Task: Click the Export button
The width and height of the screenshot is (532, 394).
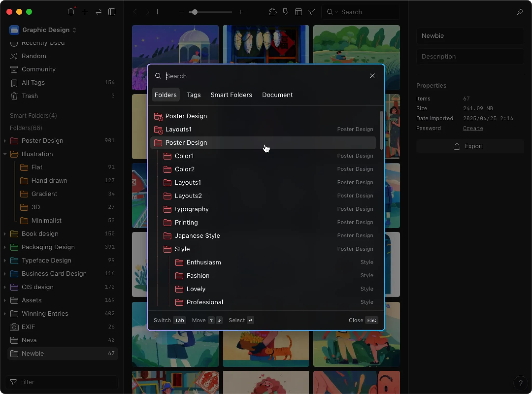Action: click(x=470, y=146)
